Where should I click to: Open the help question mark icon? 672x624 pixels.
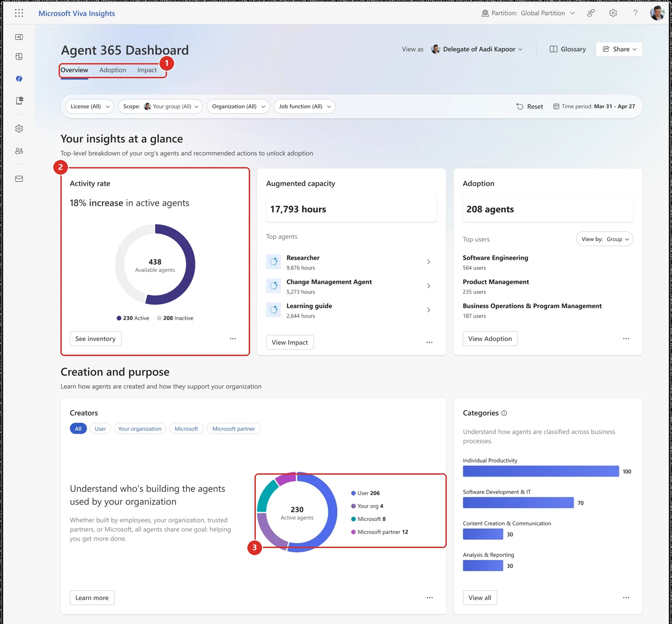click(x=636, y=13)
